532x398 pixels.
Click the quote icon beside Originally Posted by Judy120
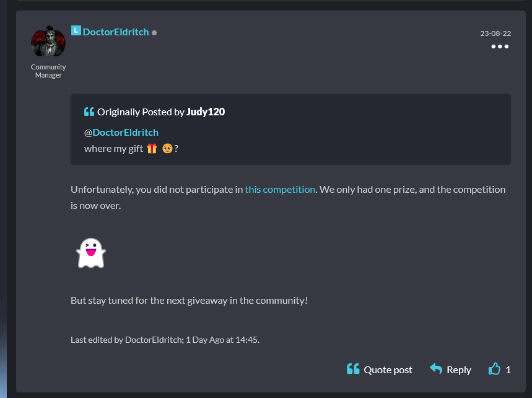pos(87,112)
